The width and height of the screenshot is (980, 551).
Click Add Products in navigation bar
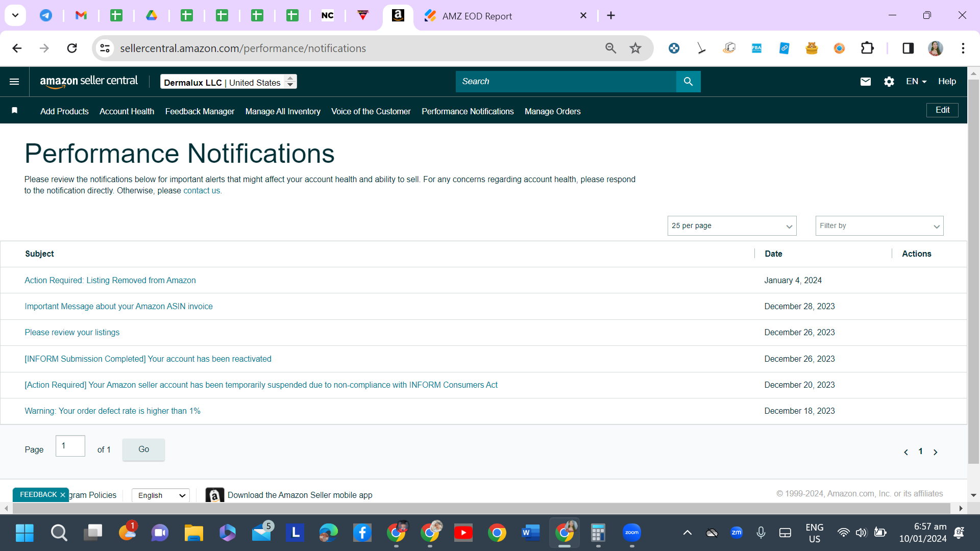64,111
